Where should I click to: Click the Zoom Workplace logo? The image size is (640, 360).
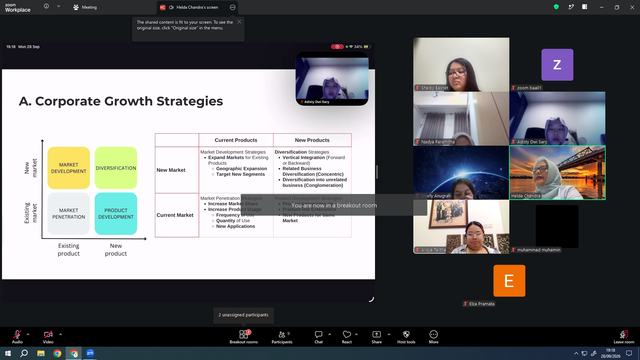[18, 8]
